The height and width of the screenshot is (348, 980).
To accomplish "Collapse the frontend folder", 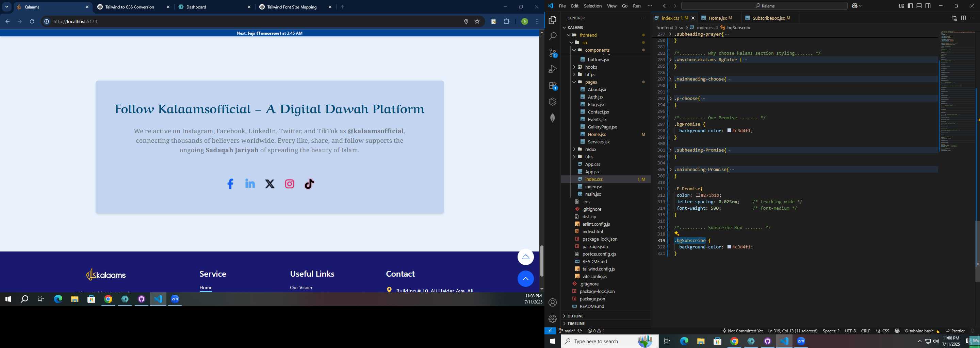I will [569, 35].
